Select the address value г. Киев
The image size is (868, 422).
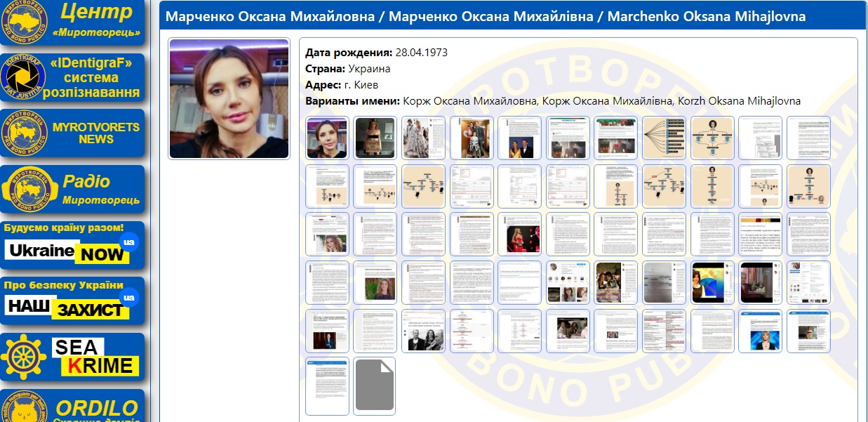click(x=361, y=85)
